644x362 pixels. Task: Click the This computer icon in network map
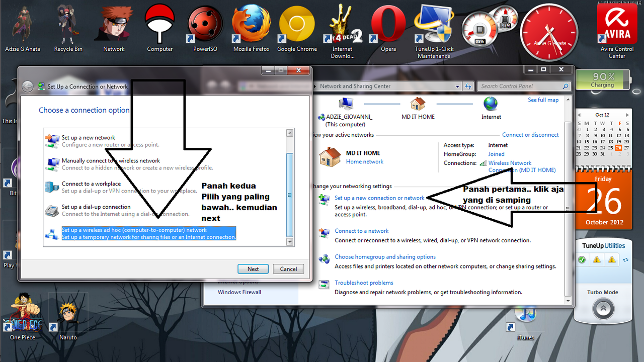346,104
